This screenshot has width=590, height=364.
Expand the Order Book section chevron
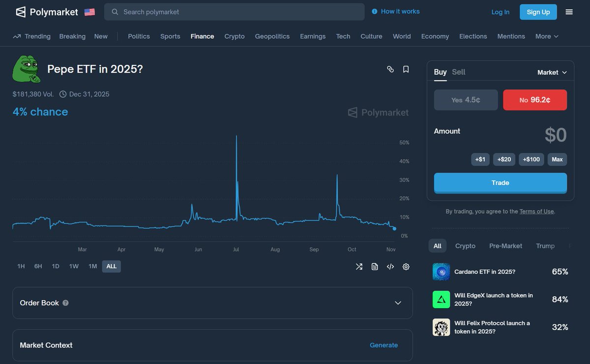pyautogui.click(x=398, y=303)
